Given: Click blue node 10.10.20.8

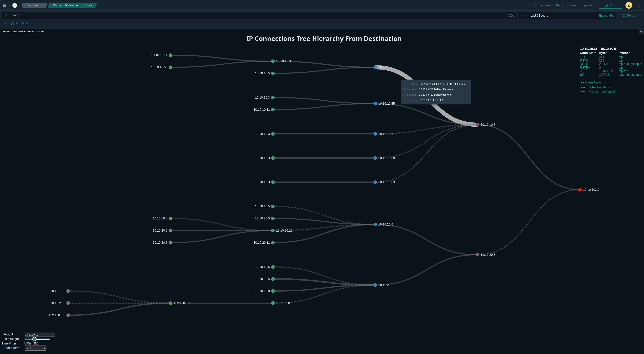Looking at the screenshot, I should 375,224.
